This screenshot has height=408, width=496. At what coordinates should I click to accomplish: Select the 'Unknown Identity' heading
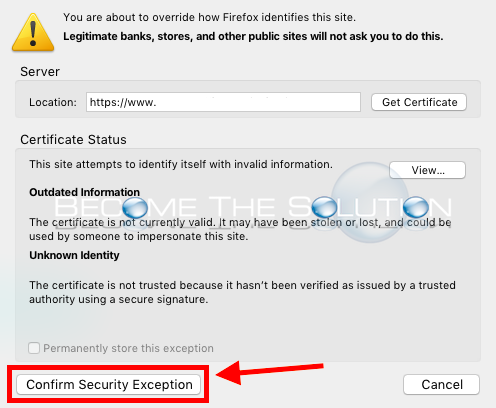74,255
